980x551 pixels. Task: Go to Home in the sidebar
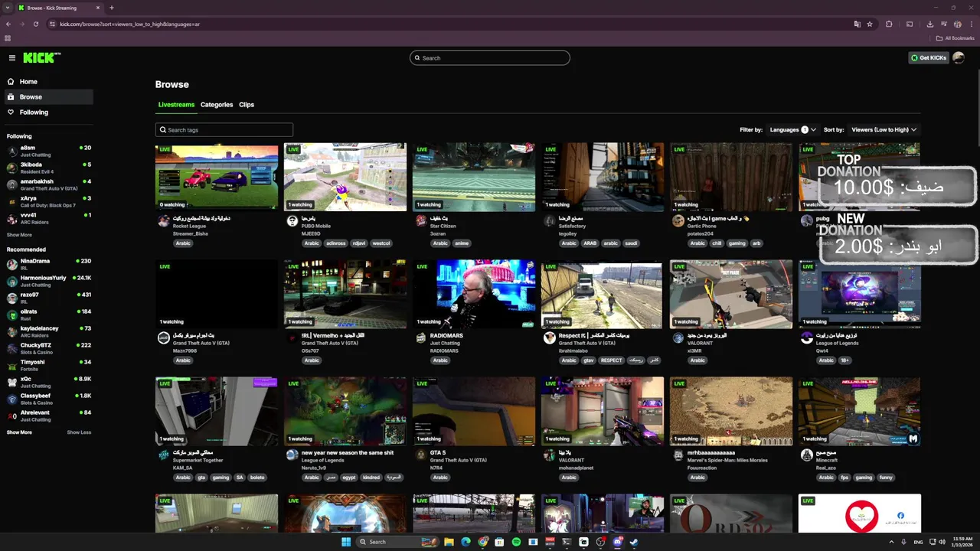[28, 82]
